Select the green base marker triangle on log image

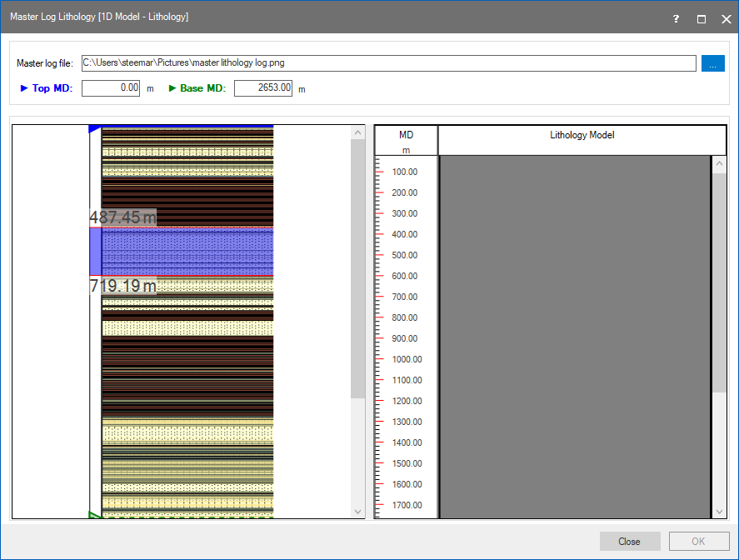tap(94, 514)
